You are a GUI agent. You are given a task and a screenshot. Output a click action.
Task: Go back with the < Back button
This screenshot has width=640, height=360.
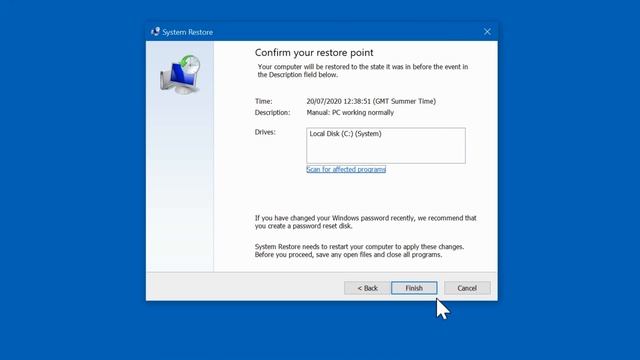pos(367,288)
